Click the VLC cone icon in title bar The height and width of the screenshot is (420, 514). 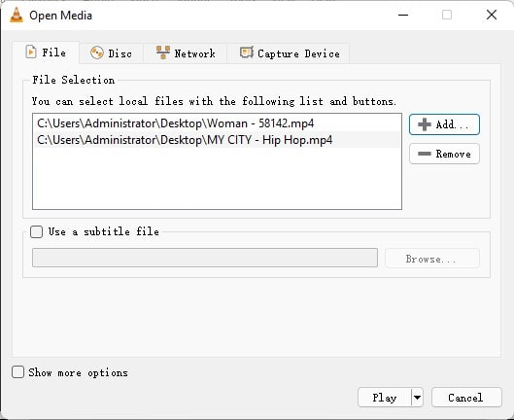pos(17,16)
